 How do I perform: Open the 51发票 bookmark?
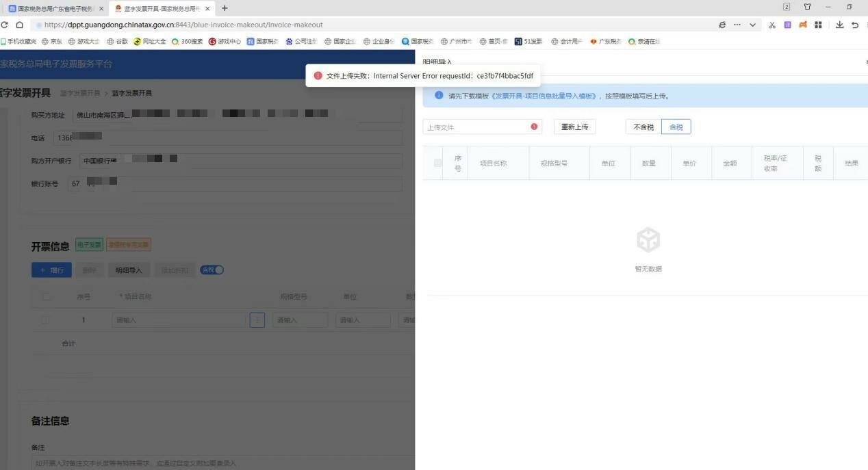point(528,41)
